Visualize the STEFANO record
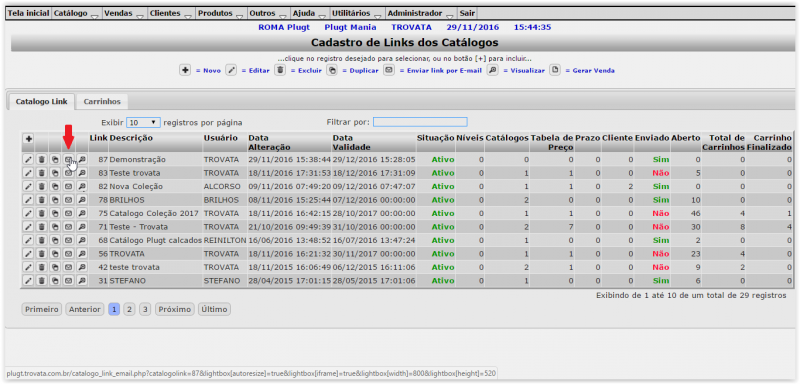Viewport: 800px width, 384px height. coord(82,280)
